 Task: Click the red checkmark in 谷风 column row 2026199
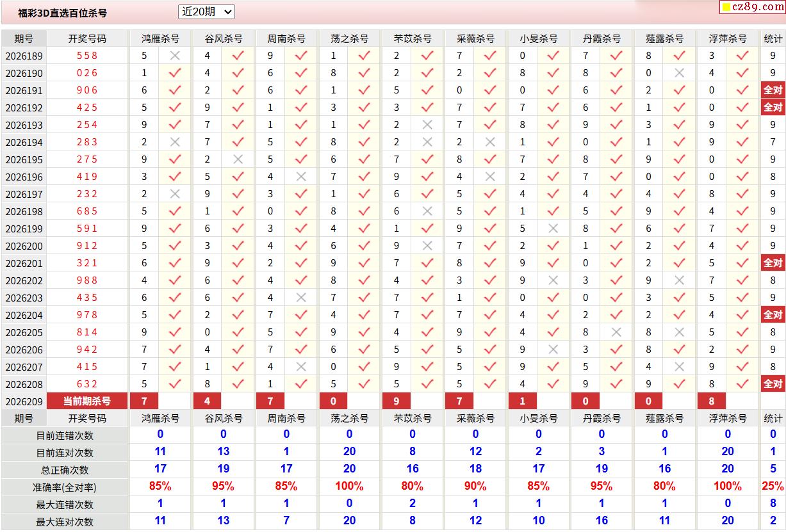point(238,229)
